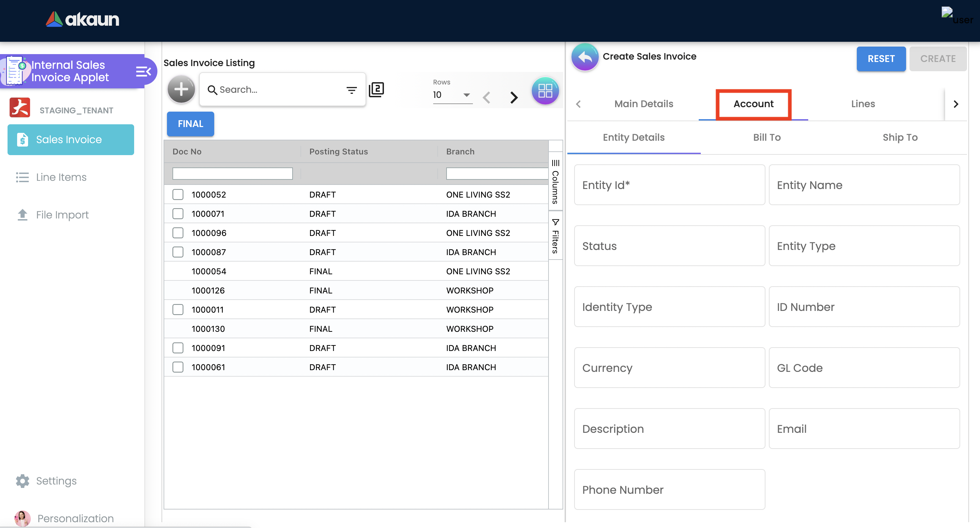
Task: Collapse the sidebar menu icon
Action: [143, 71]
